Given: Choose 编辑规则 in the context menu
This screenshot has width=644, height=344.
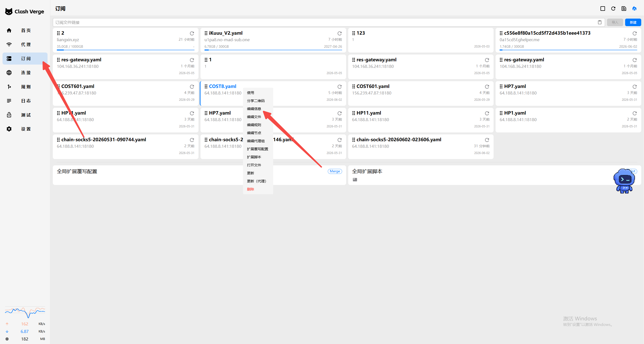Looking at the screenshot, I should (x=258, y=125).
